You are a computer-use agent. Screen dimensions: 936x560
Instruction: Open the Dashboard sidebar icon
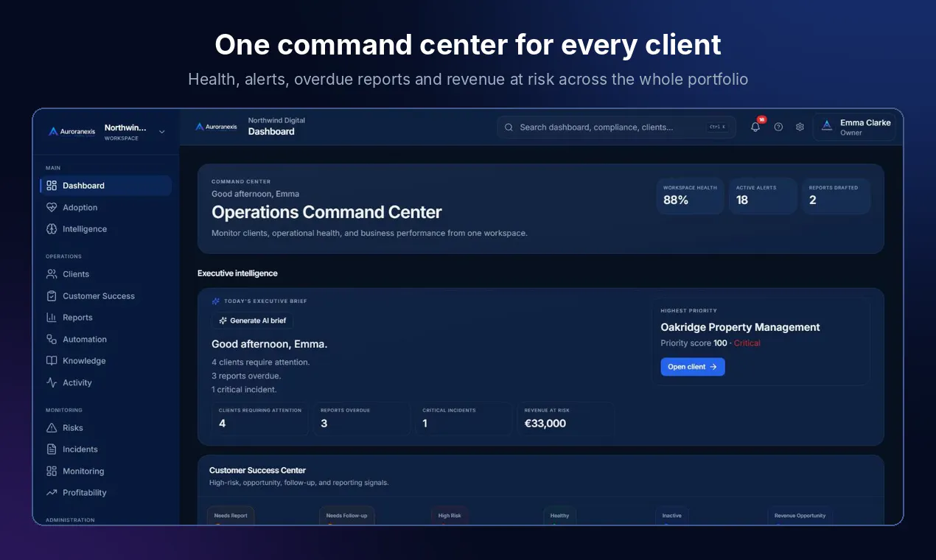pos(52,186)
